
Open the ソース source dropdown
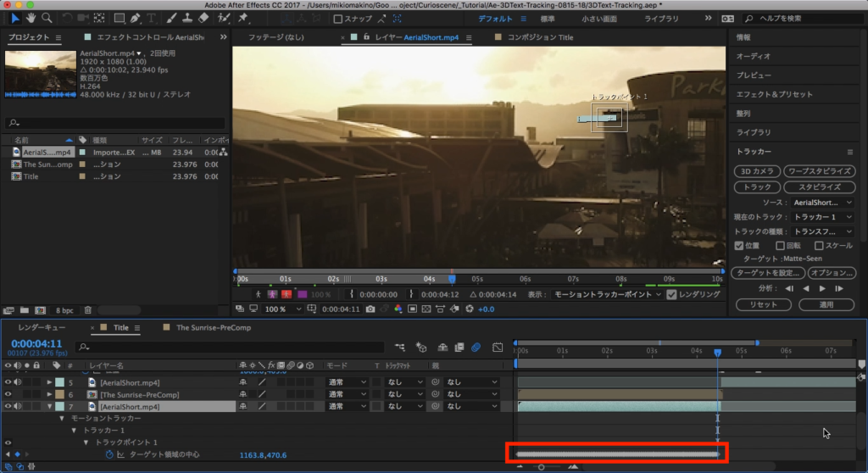(x=824, y=203)
